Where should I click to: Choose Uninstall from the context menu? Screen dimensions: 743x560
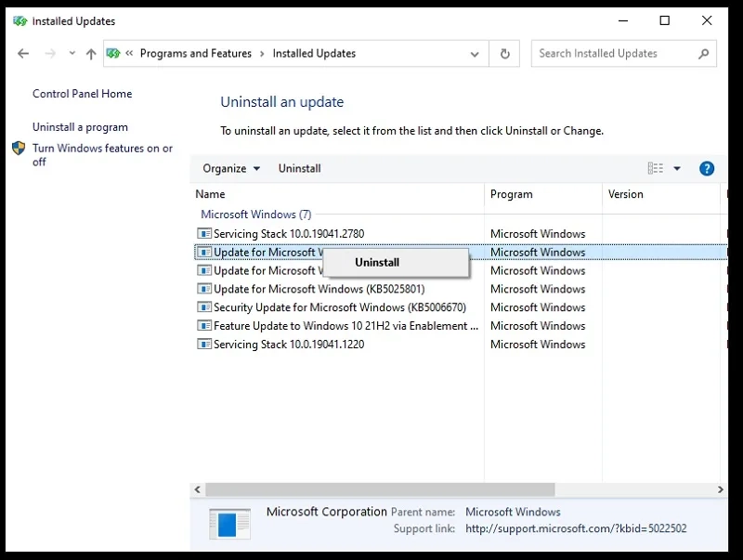377,263
